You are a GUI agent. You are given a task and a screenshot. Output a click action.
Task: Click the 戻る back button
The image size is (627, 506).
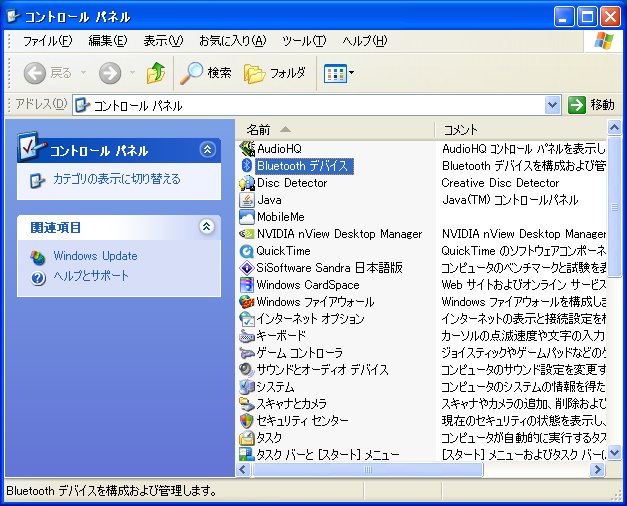(48, 73)
